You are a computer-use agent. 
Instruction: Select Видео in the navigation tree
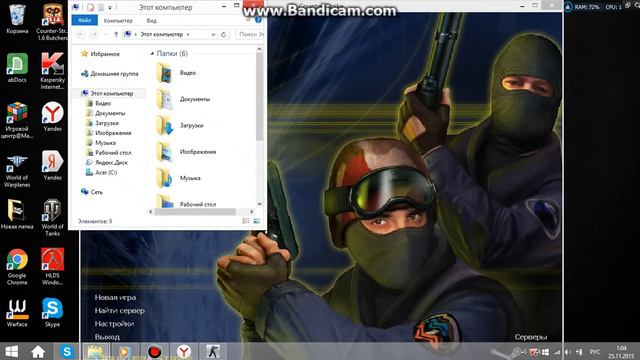[98, 104]
